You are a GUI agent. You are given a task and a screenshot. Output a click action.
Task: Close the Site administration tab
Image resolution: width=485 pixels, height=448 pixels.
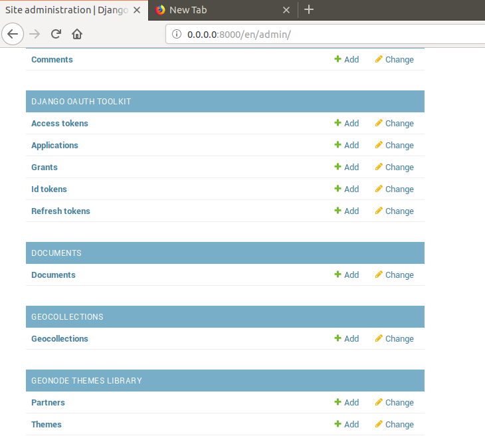[x=136, y=10]
